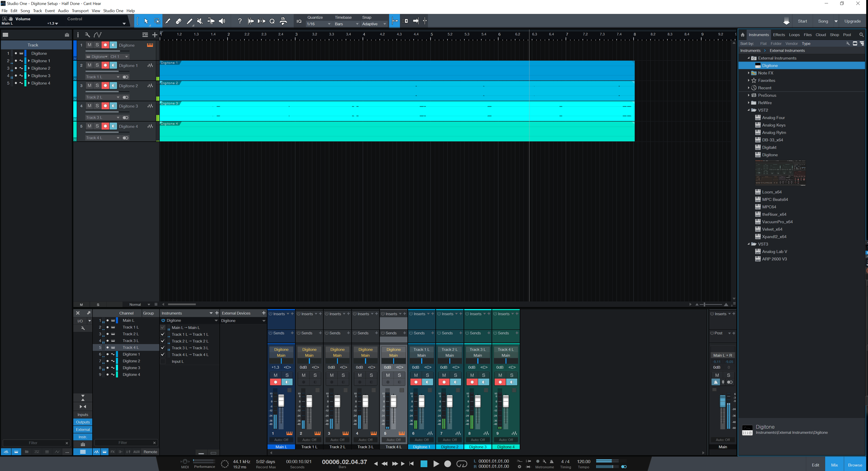This screenshot has width=868, height=471.
Task: Click the Outputs button in mixer
Action: [83, 422]
